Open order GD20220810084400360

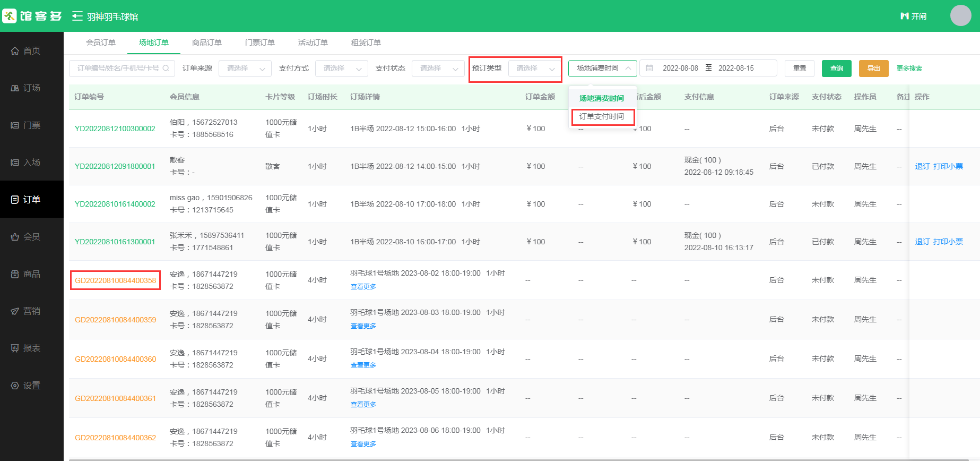click(x=115, y=359)
